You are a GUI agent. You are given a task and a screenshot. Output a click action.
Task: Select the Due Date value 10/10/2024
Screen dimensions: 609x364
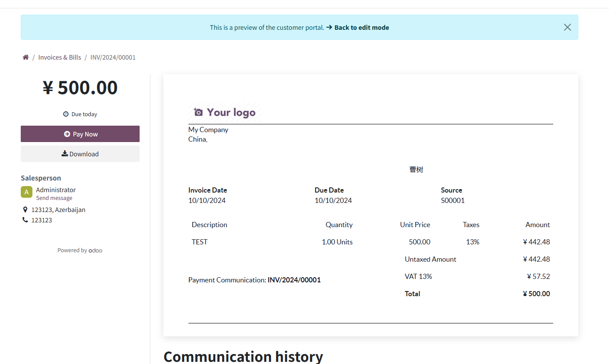point(333,200)
